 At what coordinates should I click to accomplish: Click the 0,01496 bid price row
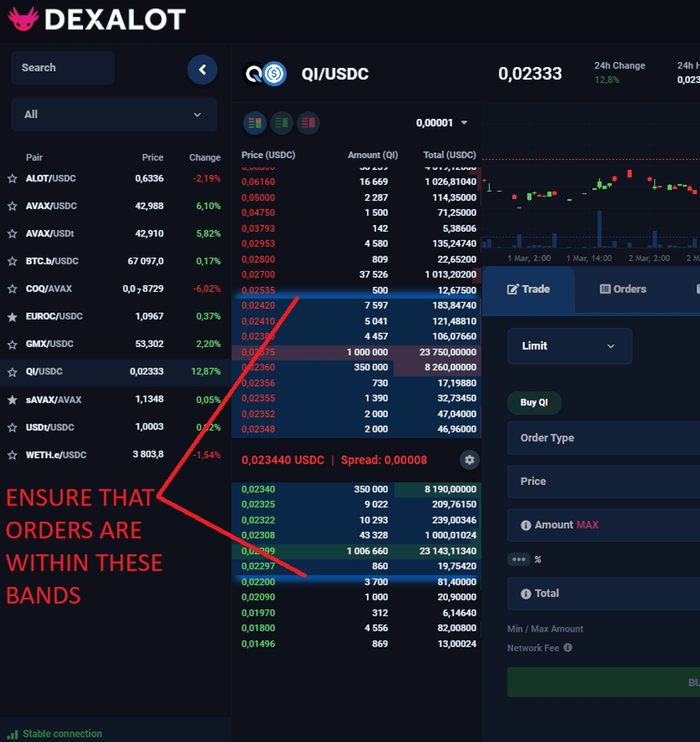357,644
